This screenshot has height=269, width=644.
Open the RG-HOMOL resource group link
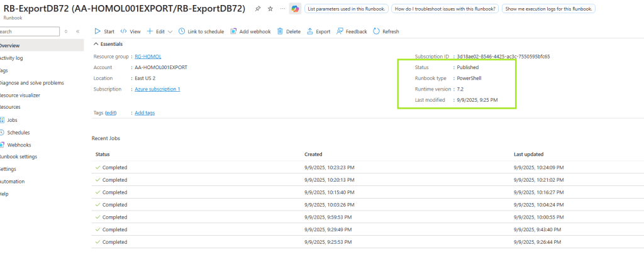point(148,56)
